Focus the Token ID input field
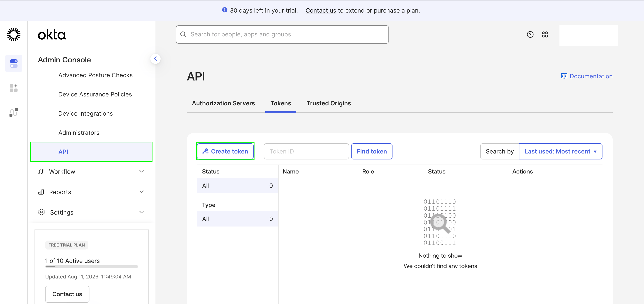The width and height of the screenshot is (644, 304). pos(306,152)
